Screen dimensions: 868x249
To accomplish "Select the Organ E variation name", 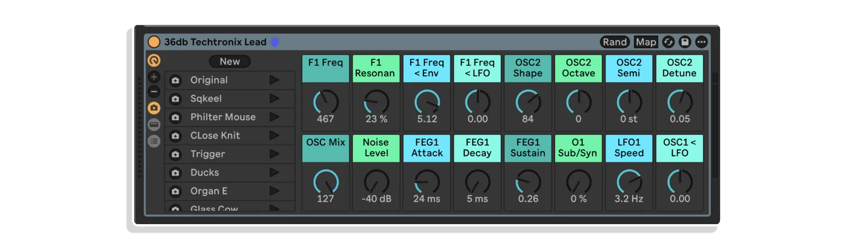I will [x=209, y=191].
